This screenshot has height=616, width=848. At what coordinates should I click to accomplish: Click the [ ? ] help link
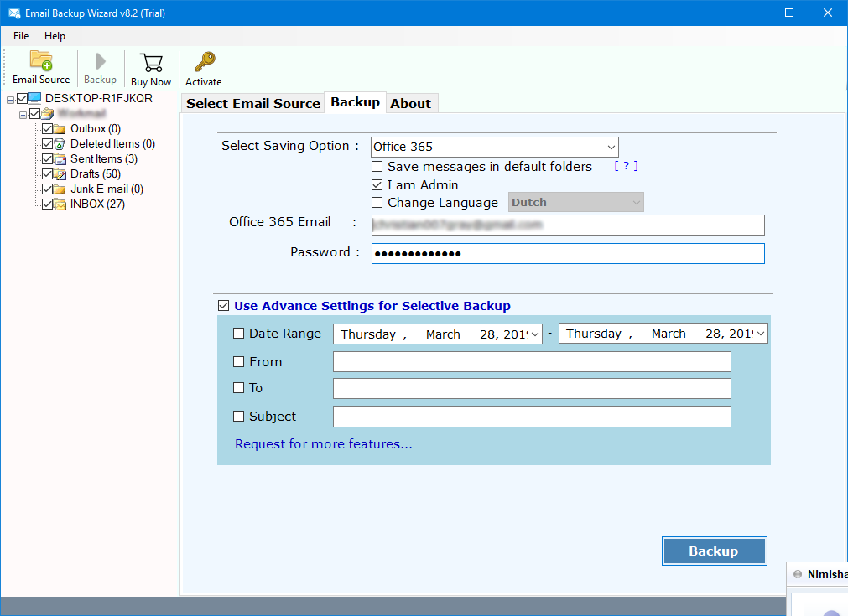(627, 166)
